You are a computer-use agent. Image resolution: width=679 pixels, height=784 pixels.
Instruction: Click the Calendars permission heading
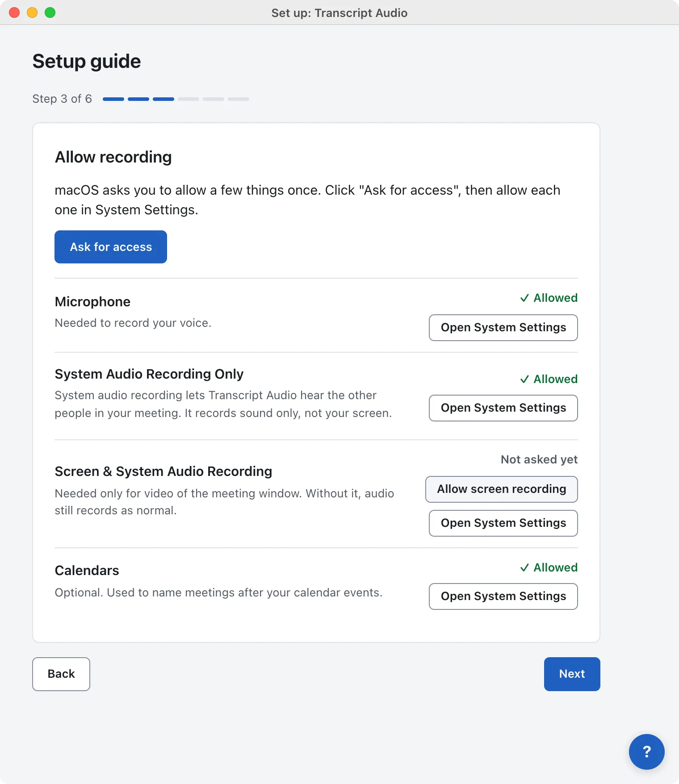[87, 571]
